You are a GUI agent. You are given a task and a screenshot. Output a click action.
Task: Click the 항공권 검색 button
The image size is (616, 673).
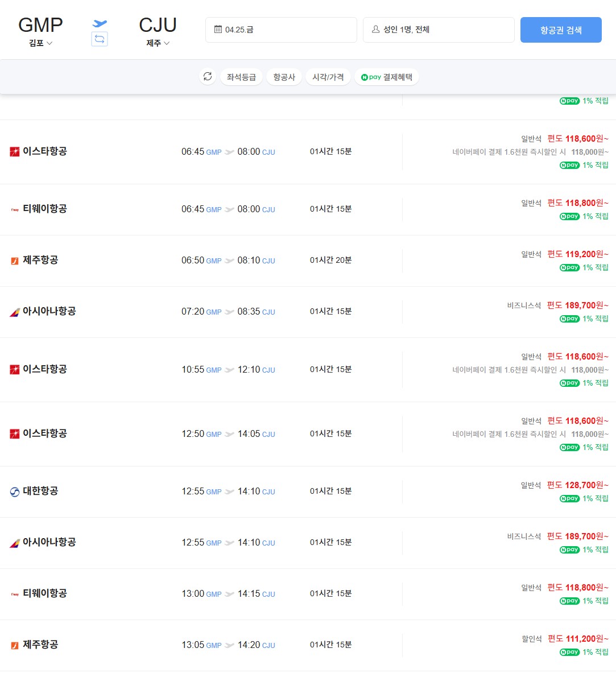pos(561,30)
